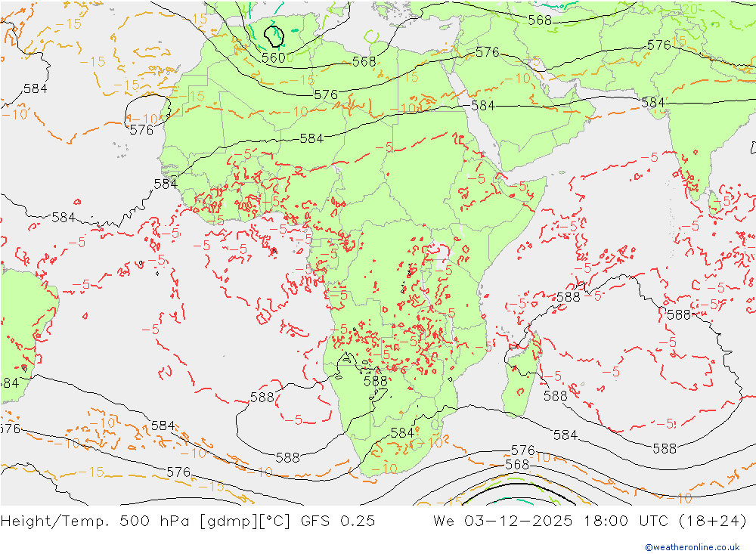
Task: Click the 568 label south of Africa
Action: point(517,465)
